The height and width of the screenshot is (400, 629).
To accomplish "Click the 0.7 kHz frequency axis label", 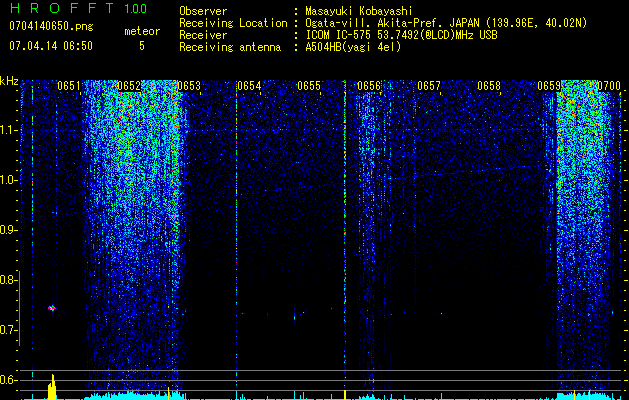I will [8, 330].
